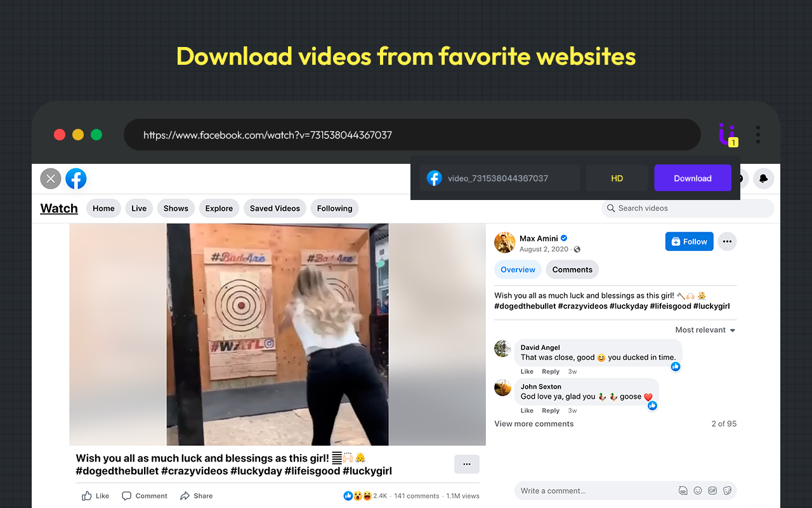Toggle HD quality in the download popup
The height and width of the screenshot is (508, 812).
click(x=617, y=178)
